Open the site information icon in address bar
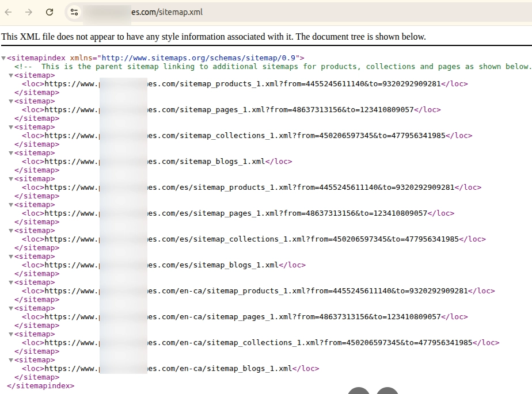This screenshot has height=394, width=532. 74,12
